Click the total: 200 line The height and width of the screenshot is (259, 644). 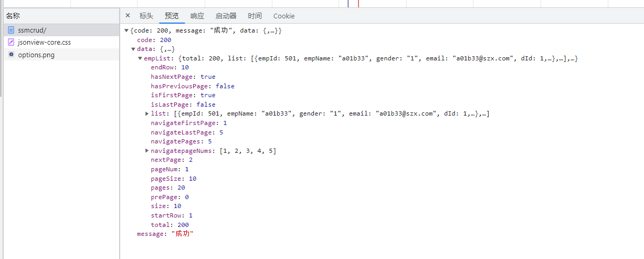[170, 225]
